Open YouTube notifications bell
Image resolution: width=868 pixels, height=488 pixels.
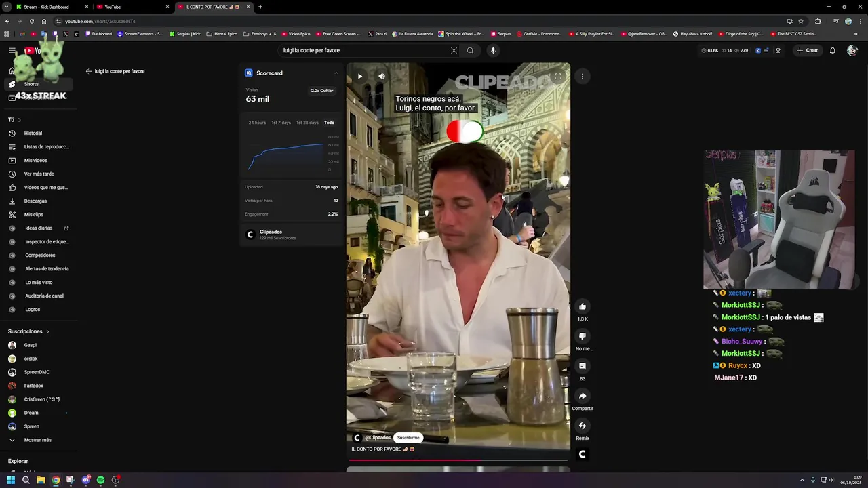click(833, 50)
